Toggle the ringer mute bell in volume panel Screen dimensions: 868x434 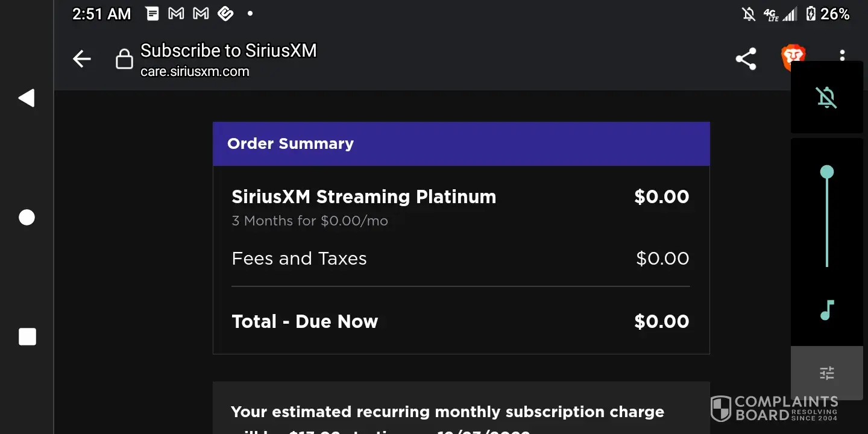pos(826,97)
